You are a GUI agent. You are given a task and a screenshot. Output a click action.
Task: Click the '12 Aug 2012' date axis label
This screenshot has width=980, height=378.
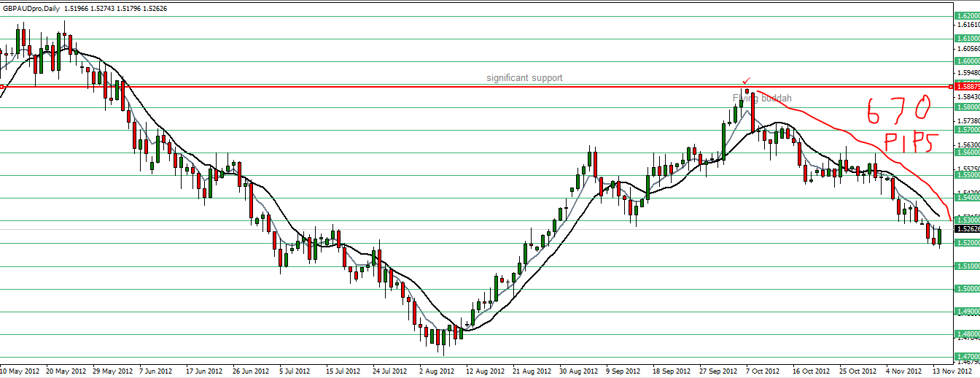486,371
